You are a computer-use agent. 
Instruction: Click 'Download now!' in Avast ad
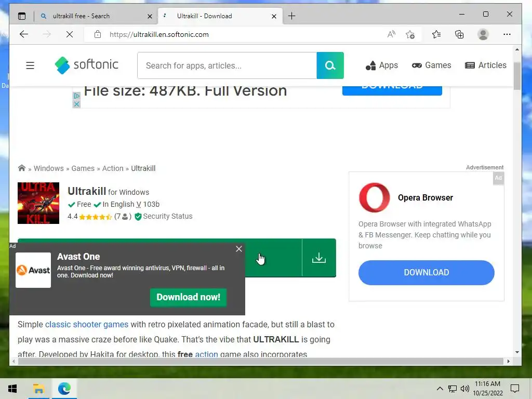[x=188, y=297]
